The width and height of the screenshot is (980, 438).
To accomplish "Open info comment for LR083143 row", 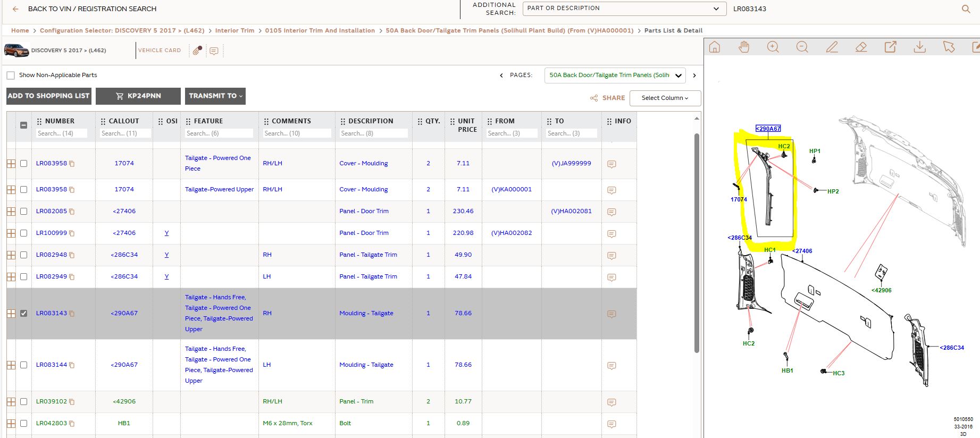I will (x=612, y=314).
